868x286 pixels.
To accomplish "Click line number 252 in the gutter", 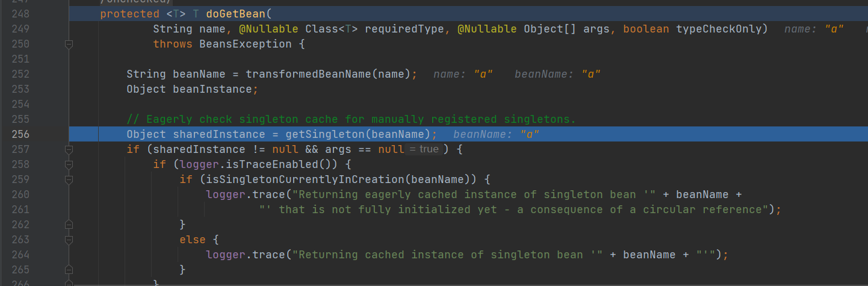I will [x=20, y=74].
